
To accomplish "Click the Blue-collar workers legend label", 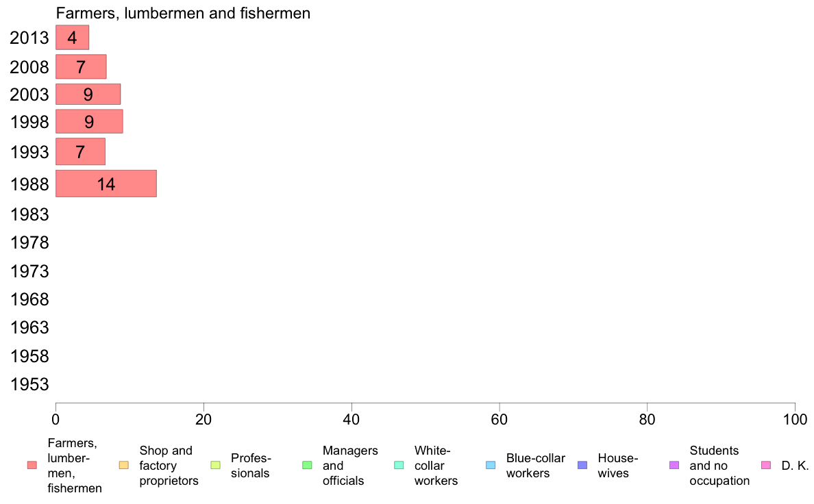I will click(x=535, y=466).
